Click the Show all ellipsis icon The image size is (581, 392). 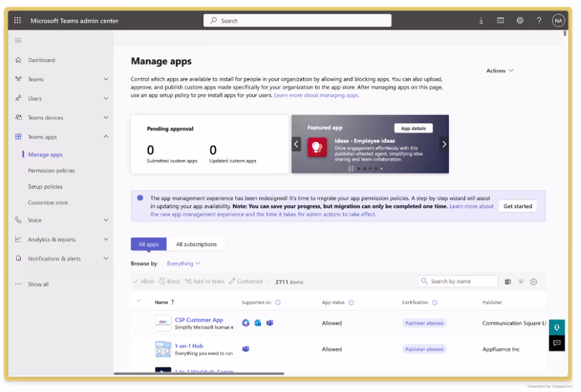[x=19, y=284]
